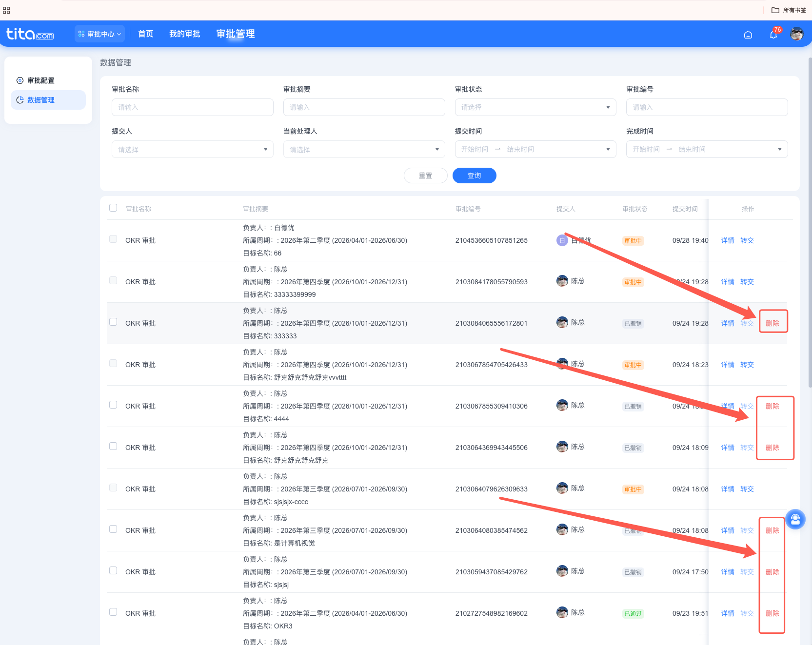Focus the 审批名称 input field
The height and width of the screenshot is (645, 812).
tap(193, 107)
